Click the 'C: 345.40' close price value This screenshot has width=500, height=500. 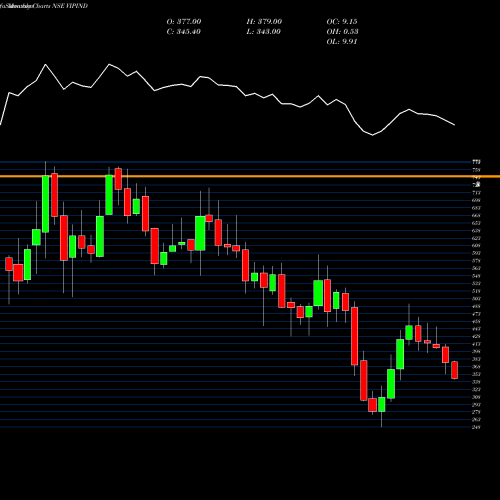point(184,32)
